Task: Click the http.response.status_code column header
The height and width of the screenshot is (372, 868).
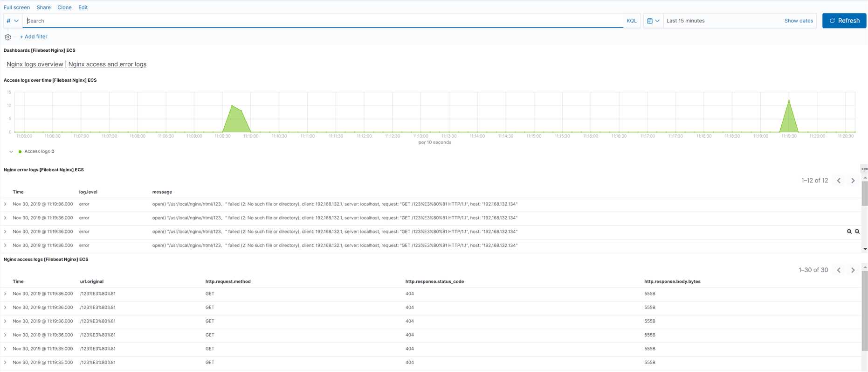Action: pyautogui.click(x=434, y=282)
